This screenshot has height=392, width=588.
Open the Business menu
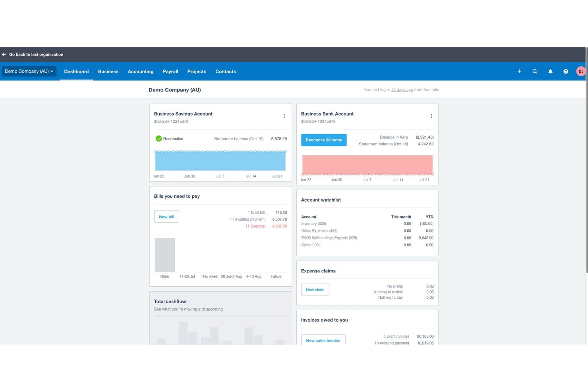tap(108, 71)
